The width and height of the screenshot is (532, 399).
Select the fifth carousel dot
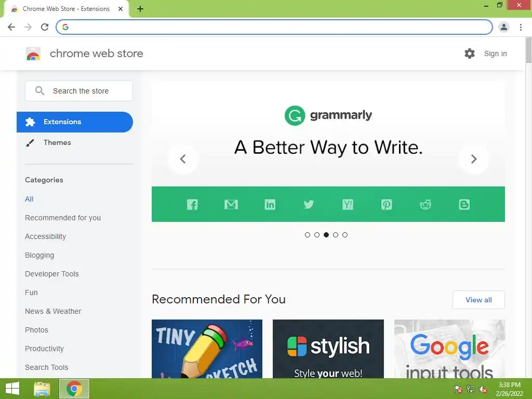[x=345, y=235]
